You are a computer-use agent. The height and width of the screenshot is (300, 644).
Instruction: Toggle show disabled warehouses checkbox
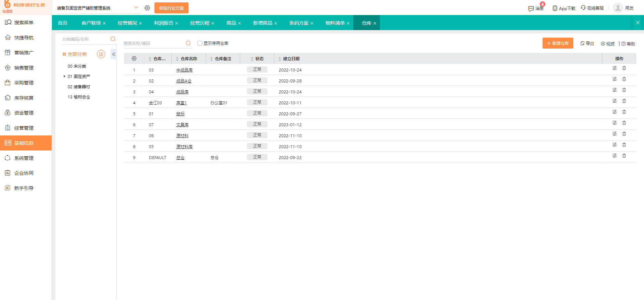[200, 43]
